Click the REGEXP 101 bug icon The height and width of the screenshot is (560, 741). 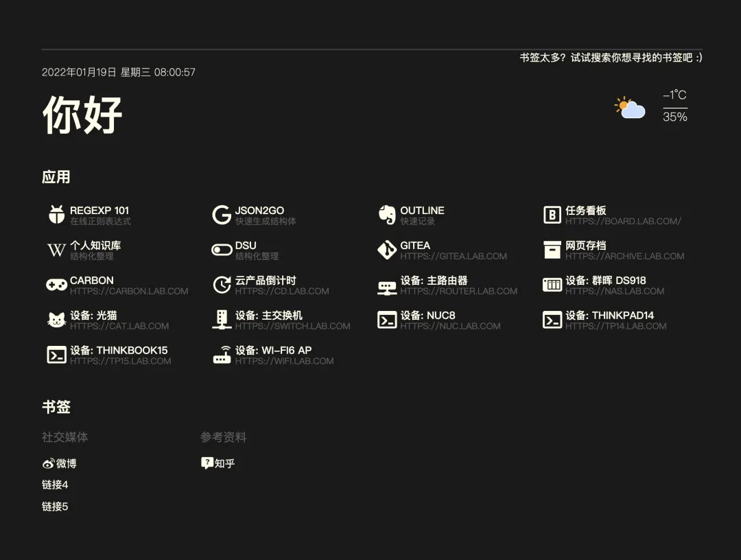pyautogui.click(x=57, y=215)
